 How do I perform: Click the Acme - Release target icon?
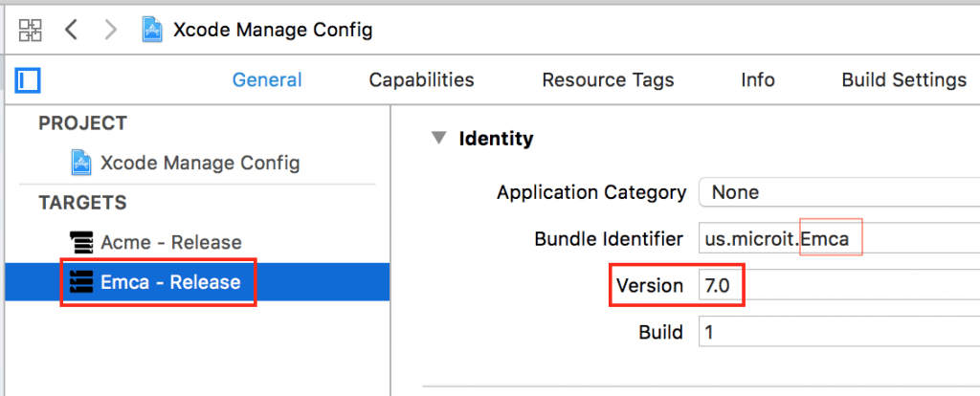81,242
